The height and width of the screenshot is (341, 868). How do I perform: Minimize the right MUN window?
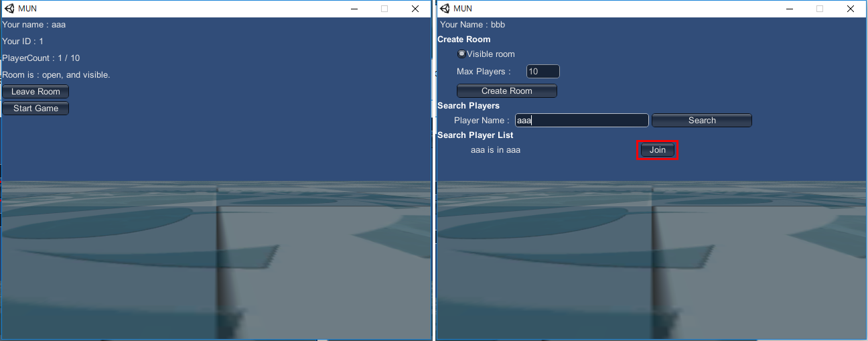789,9
